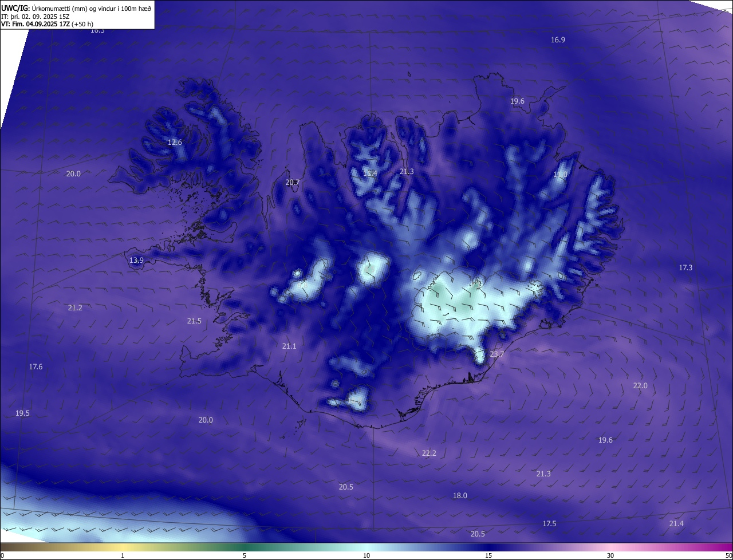Image resolution: width=733 pixels, height=560 pixels.
Task: Click the 19.5 value on the map
Action: [x=22, y=413]
